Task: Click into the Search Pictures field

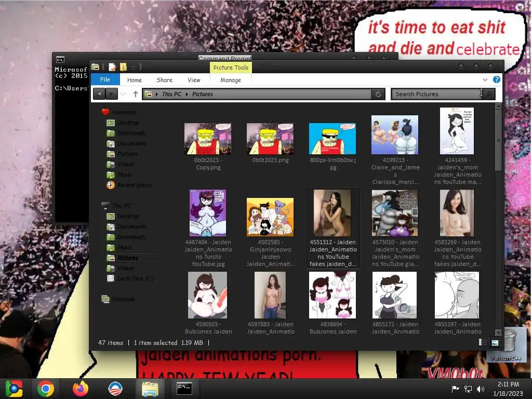Action: [x=436, y=94]
